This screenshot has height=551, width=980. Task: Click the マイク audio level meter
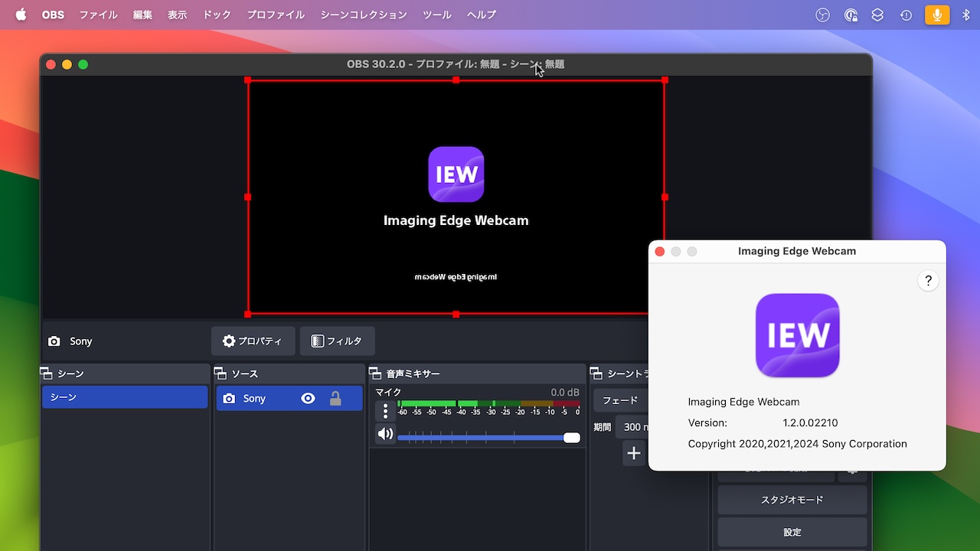pos(488,403)
